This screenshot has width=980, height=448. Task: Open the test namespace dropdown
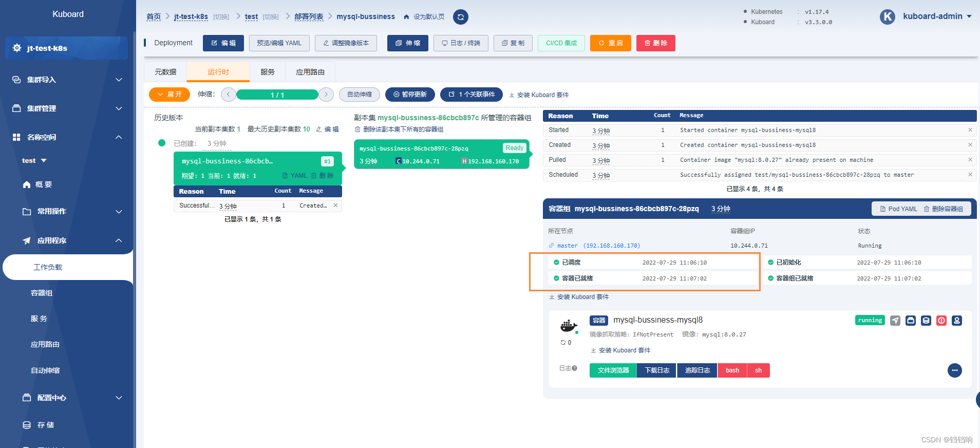pyautogui.click(x=34, y=161)
